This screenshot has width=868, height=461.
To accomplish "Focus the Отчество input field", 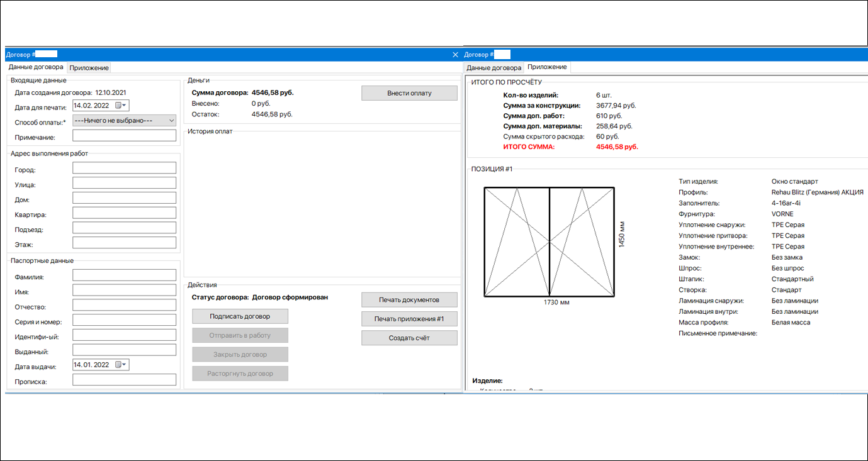I will pyautogui.click(x=125, y=305).
